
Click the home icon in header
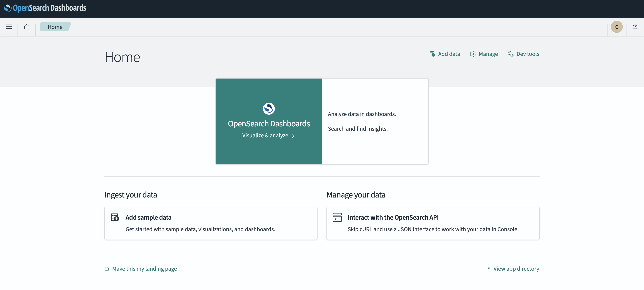tap(27, 27)
